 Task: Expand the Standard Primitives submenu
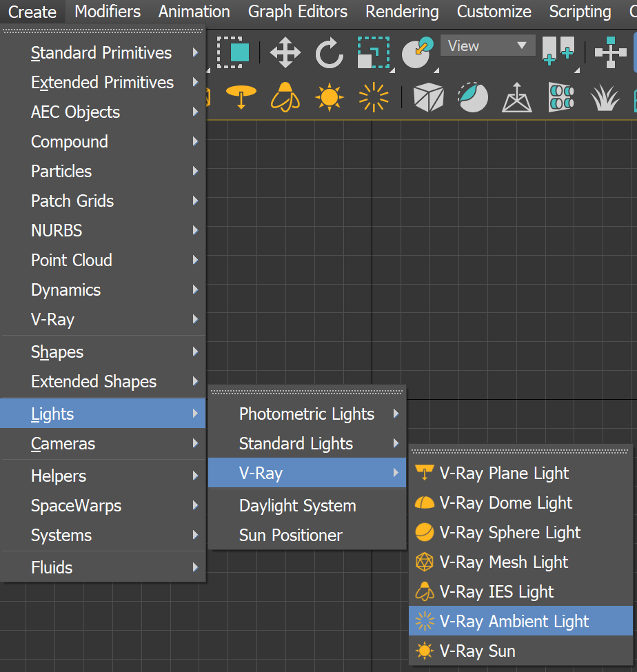tap(101, 52)
